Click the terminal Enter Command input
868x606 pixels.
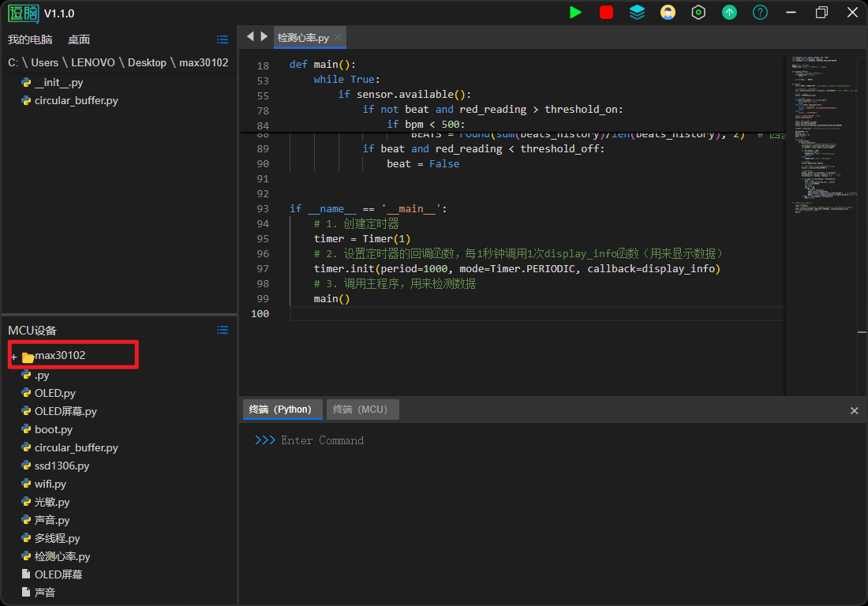coord(322,440)
